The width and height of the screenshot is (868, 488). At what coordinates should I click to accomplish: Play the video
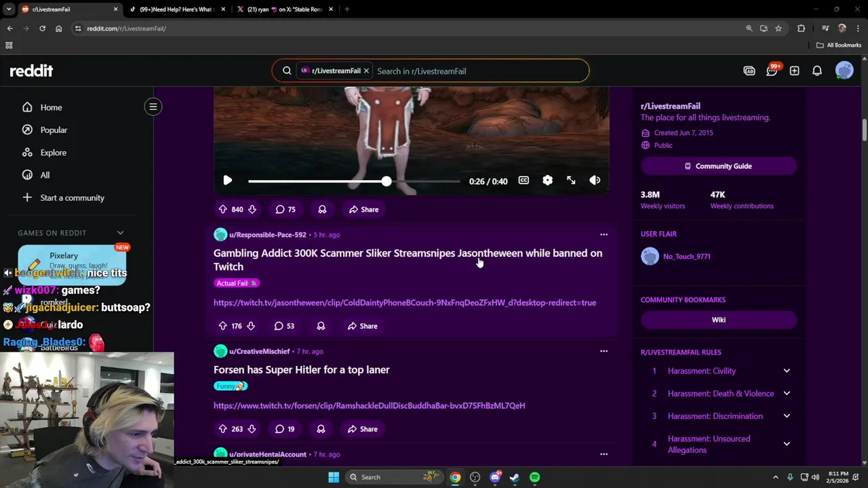pos(228,180)
